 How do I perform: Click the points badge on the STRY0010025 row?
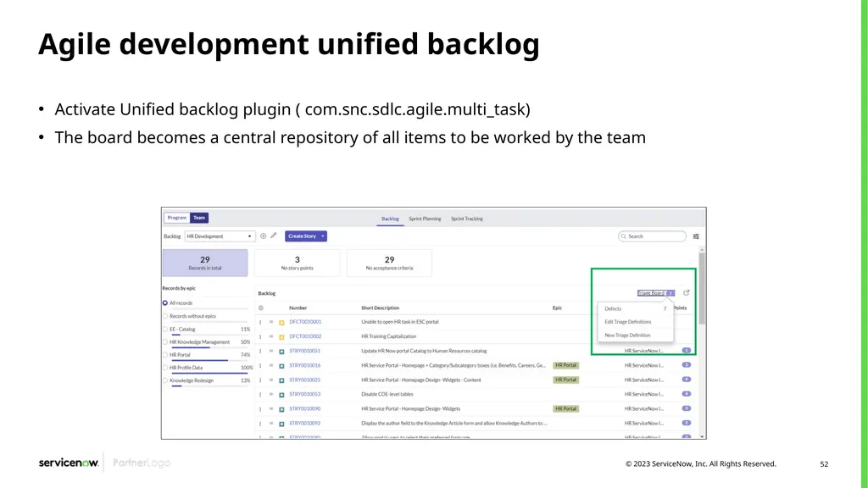pyautogui.click(x=687, y=380)
